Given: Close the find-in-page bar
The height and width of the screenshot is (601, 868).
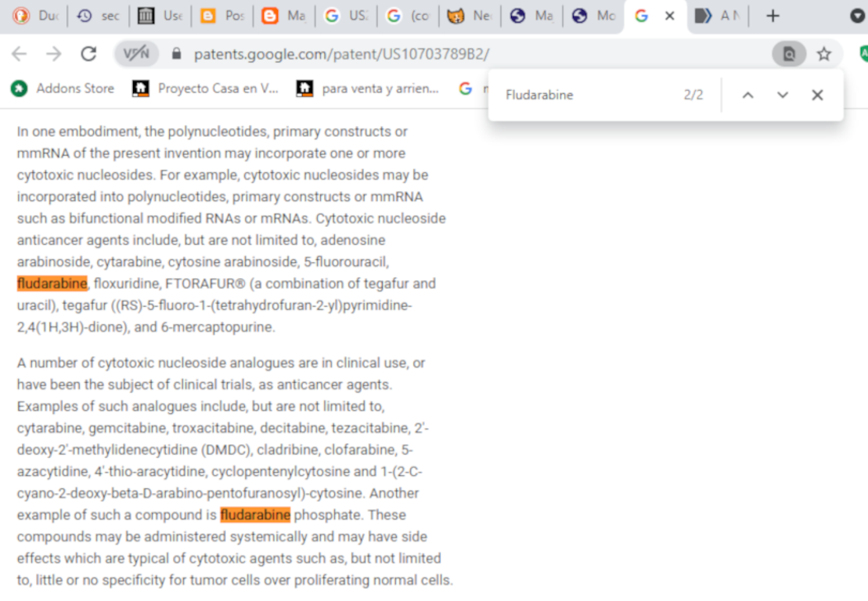Looking at the screenshot, I should 817,95.
